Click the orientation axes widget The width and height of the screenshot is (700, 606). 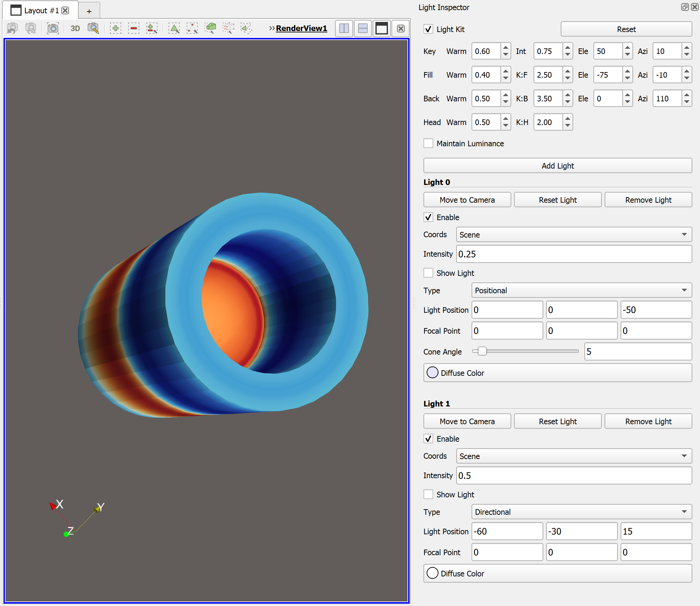click(x=76, y=518)
